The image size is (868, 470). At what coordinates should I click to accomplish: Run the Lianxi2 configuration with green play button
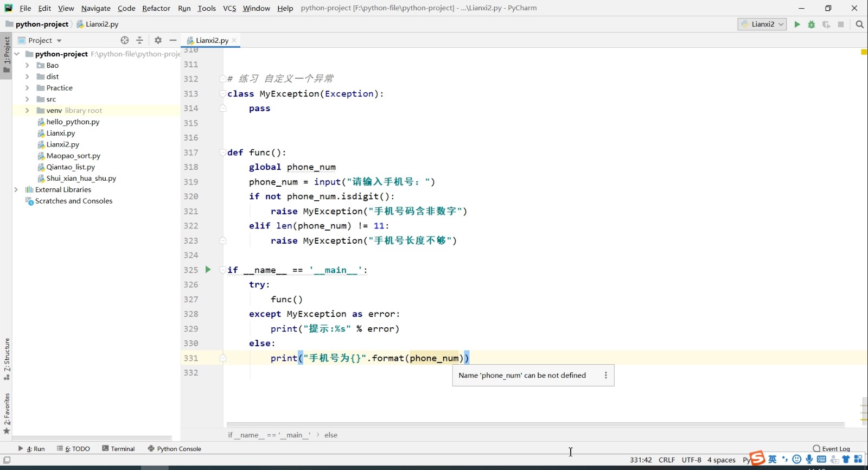(x=797, y=24)
